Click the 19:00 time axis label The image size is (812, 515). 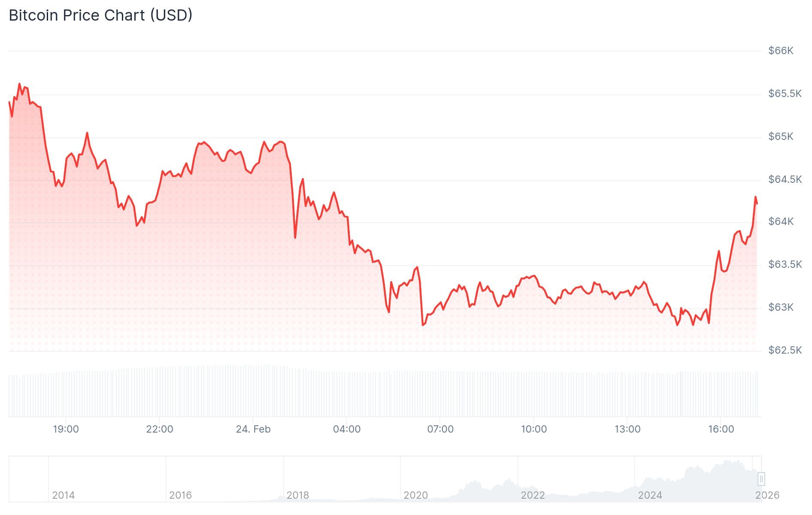pos(66,429)
